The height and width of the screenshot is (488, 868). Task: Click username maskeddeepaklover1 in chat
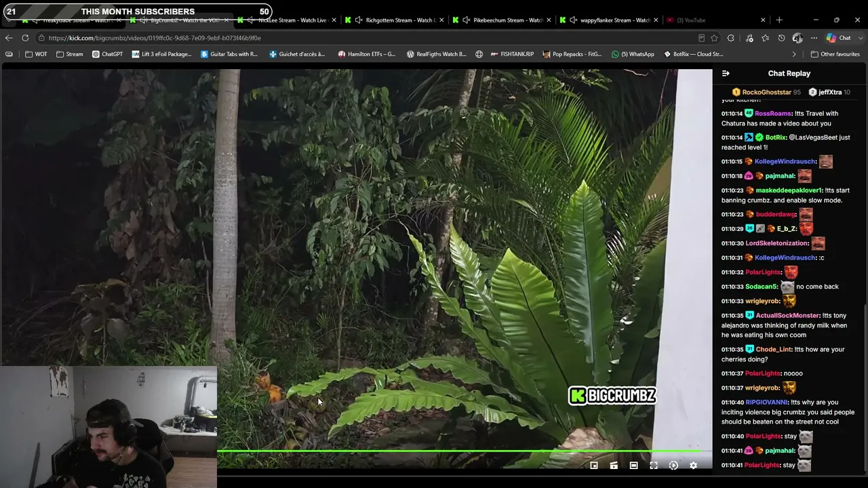pos(789,190)
